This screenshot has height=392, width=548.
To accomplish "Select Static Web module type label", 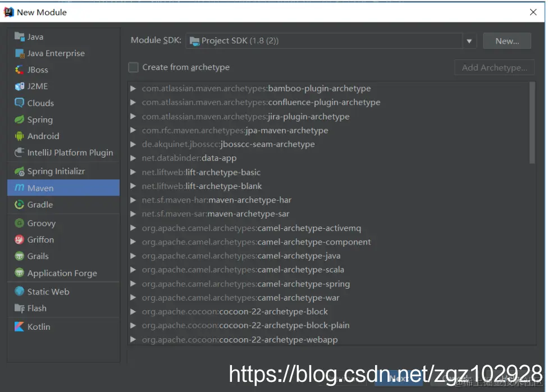I will click(x=48, y=292).
